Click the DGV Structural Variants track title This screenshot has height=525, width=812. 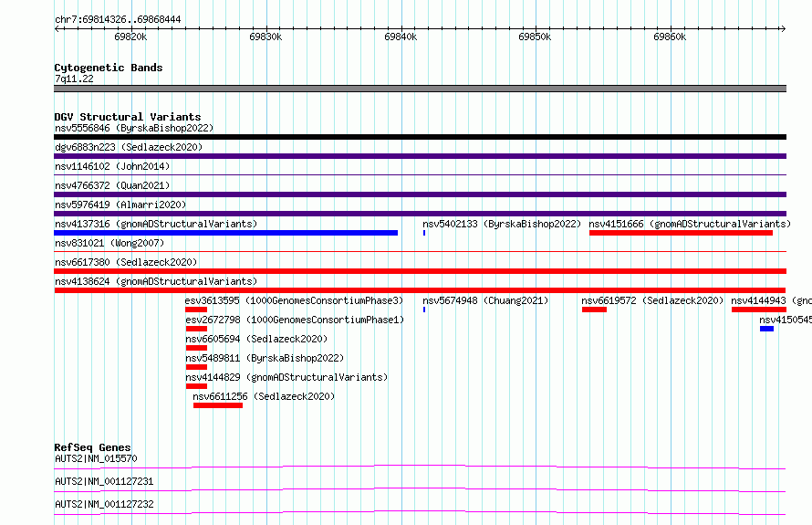[128, 117]
